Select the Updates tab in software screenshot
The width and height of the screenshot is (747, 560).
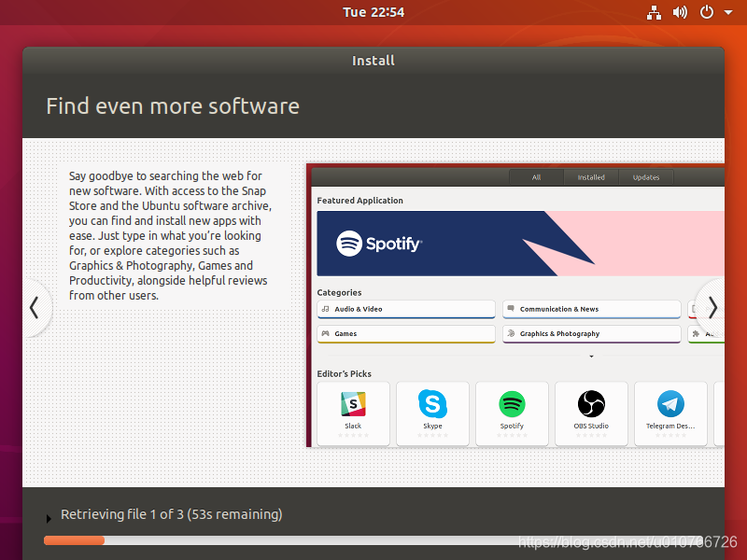tap(646, 177)
